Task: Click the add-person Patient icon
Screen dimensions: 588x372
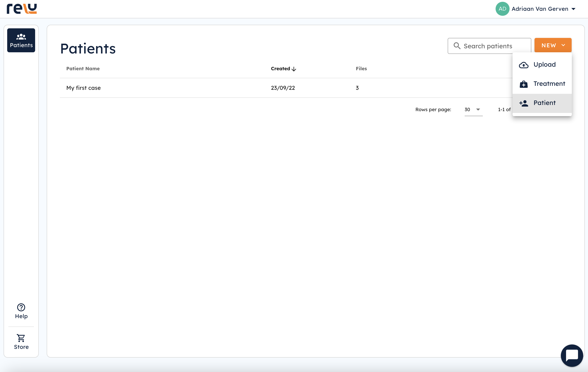Action: (x=524, y=103)
